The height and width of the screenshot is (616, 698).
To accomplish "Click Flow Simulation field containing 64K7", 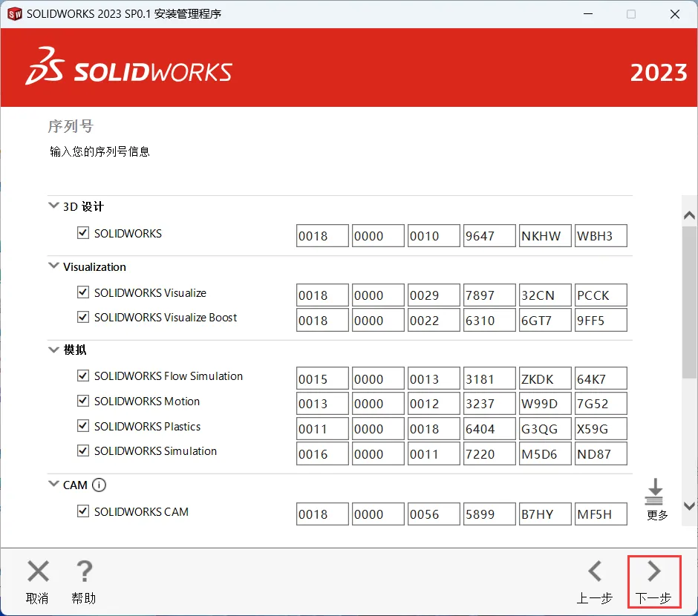I will point(601,379).
